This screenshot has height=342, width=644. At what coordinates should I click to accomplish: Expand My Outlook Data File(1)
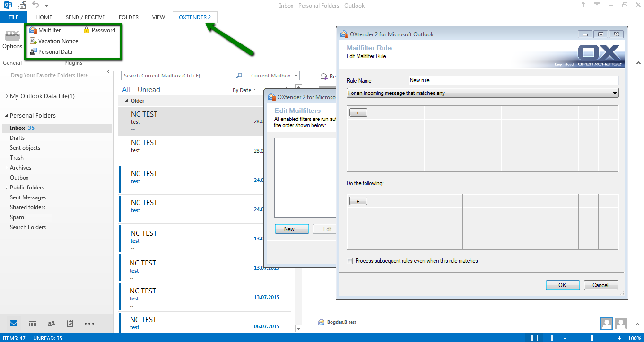click(x=7, y=96)
